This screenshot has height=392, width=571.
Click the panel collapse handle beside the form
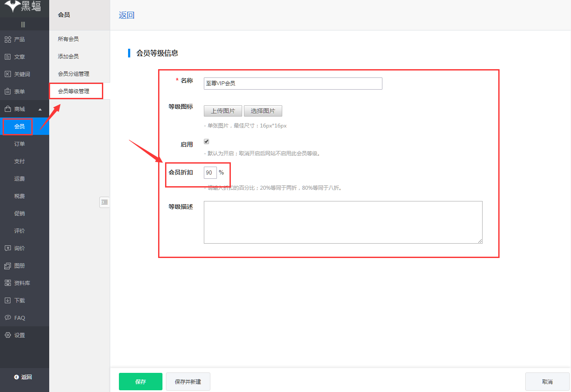pos(104,202)
